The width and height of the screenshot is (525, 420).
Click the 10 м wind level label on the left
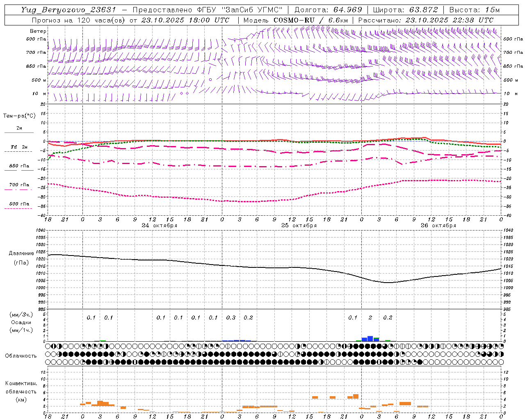[x=39, y=94]
